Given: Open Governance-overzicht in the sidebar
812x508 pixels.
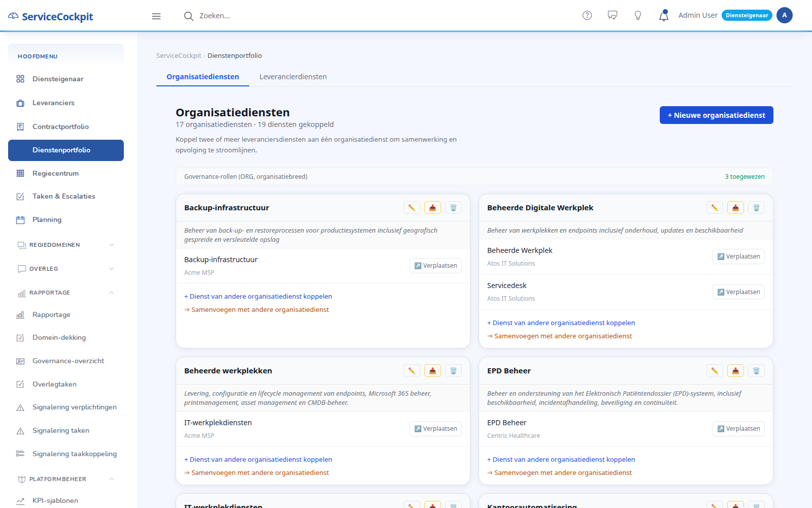Looking at the screenshot, I should [x=66, y=361].
